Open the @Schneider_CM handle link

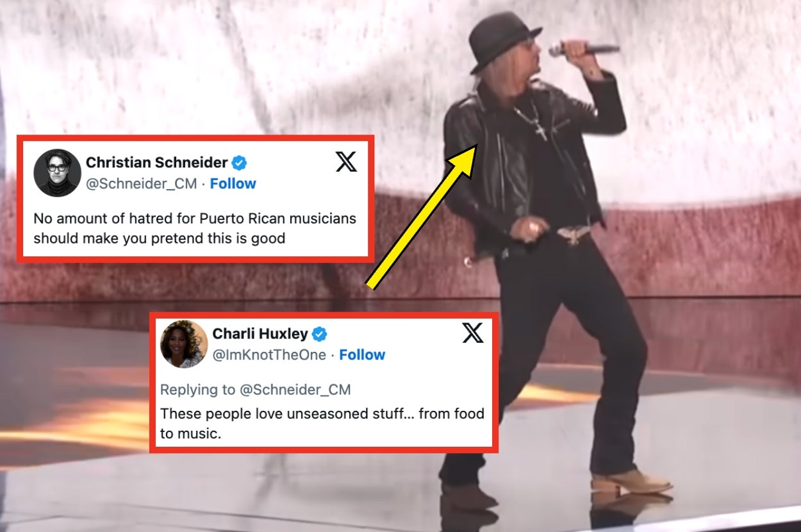(x=141, y=184)
